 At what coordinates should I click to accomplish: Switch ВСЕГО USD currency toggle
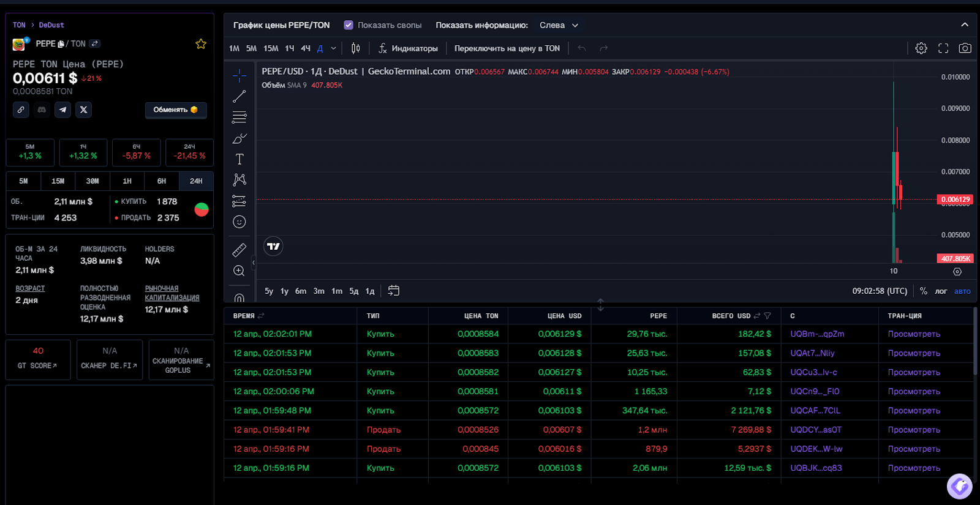point(757,316)
